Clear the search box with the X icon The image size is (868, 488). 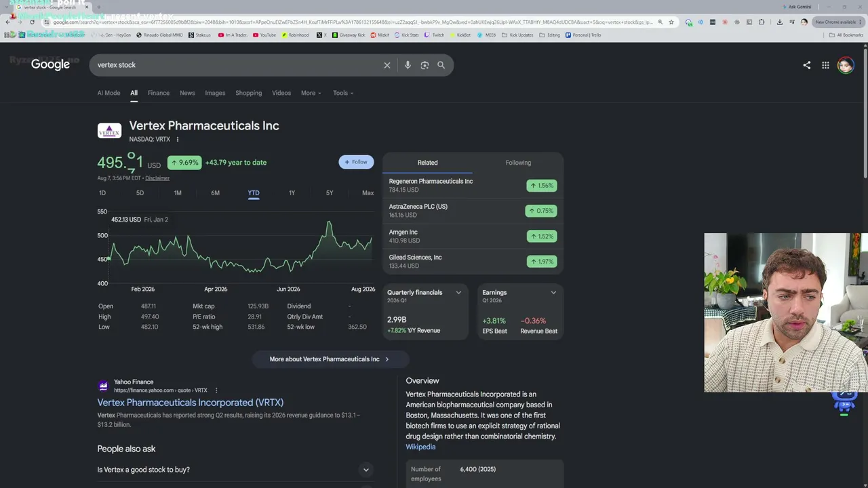point(387,65)
